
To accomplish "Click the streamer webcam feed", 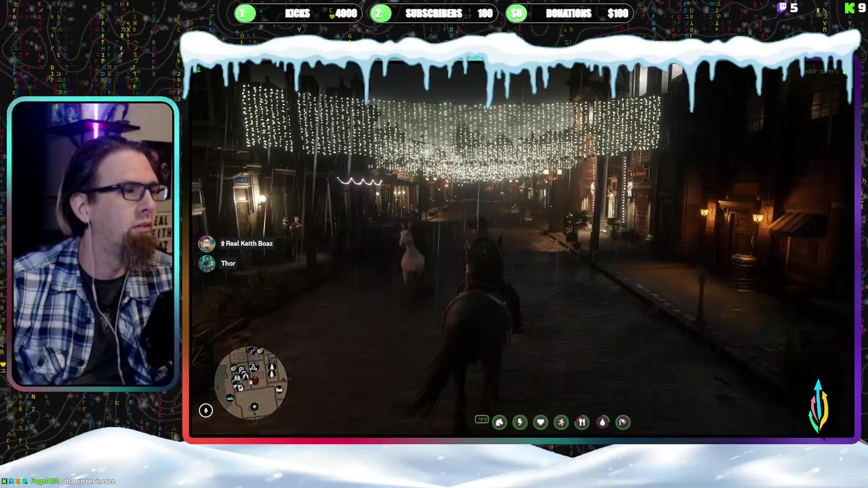I will click(93, 244).
